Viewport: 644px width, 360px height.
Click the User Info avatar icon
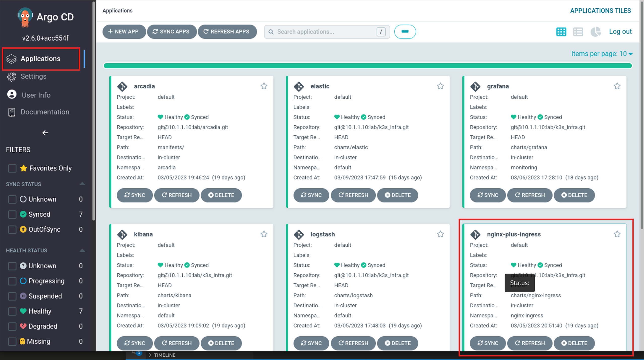coord(12,94)
